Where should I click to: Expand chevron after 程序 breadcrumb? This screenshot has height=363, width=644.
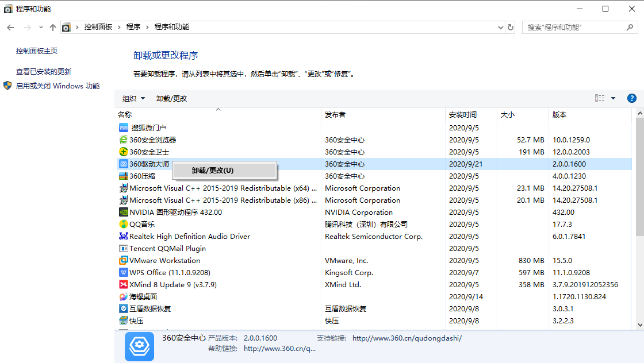(x=147, y=27)
